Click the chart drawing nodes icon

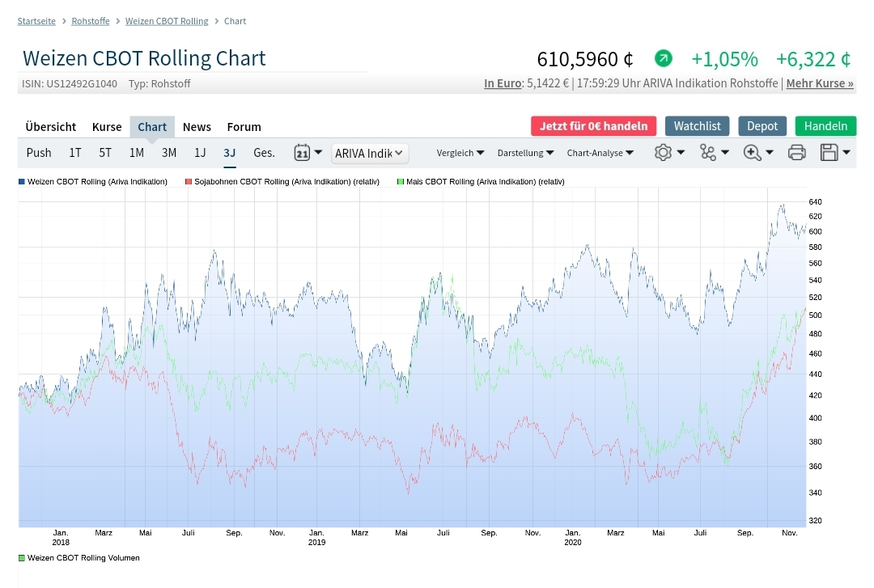tap(708, 153)
